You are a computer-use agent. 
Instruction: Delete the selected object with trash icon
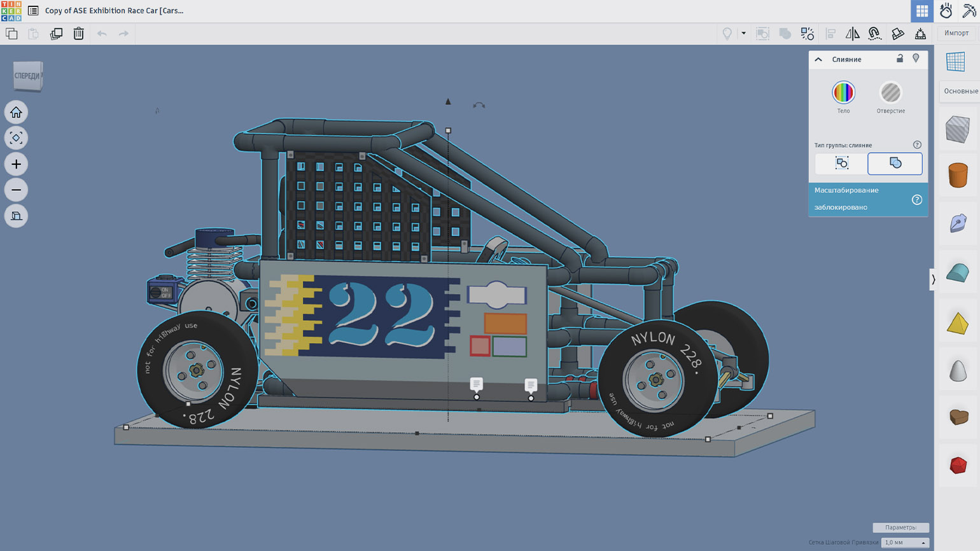[x=78, y=34]
